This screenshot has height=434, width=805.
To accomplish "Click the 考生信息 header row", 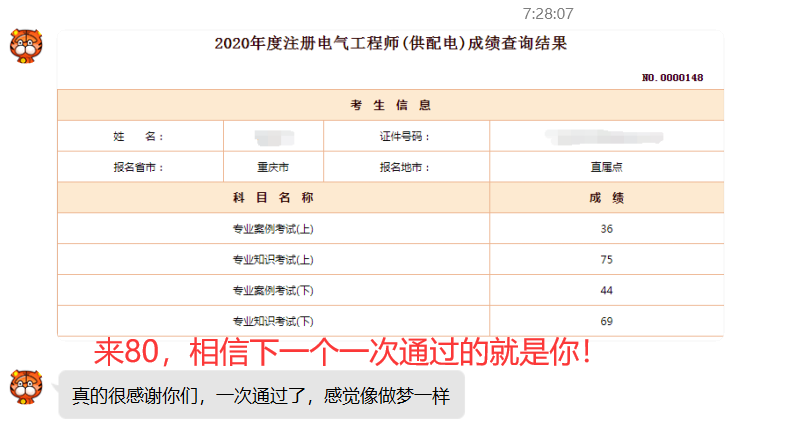I will point(390,105).
